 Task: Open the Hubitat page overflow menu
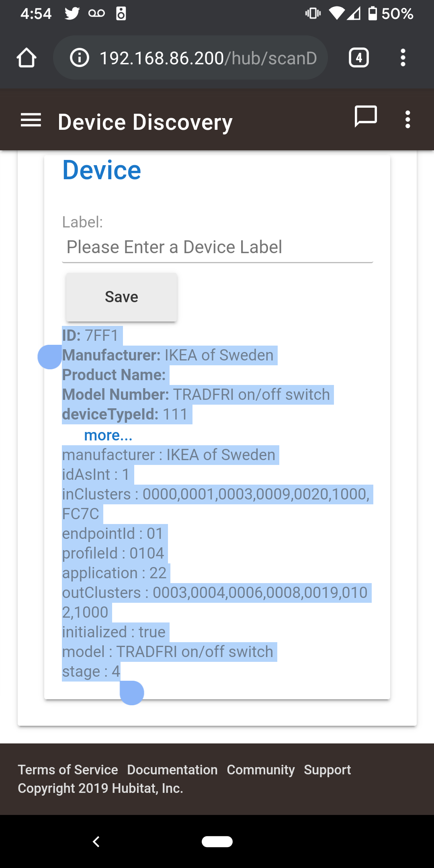pos(407,120)
